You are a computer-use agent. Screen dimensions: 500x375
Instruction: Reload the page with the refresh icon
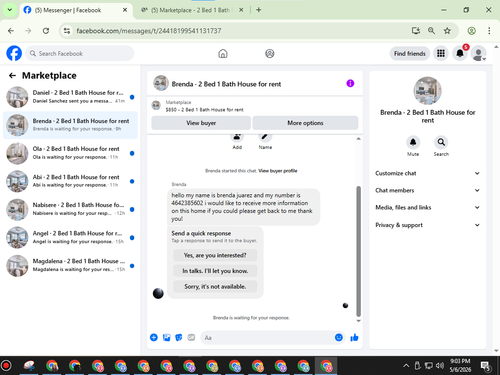[46, 31]
